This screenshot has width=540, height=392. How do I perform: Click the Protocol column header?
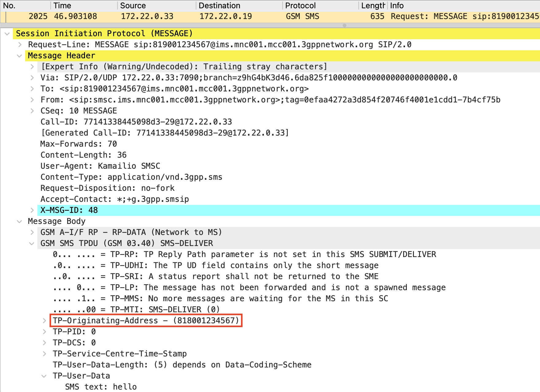[300, 6]
